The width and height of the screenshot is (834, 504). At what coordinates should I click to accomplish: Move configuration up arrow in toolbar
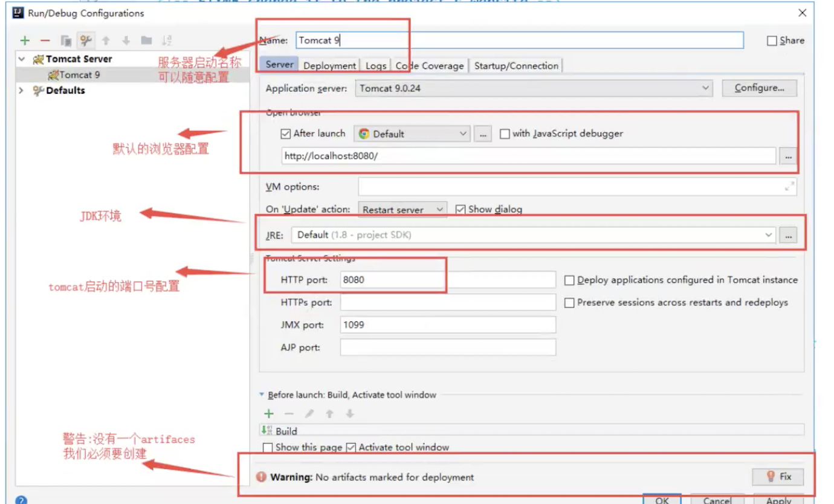click(106, 40)
